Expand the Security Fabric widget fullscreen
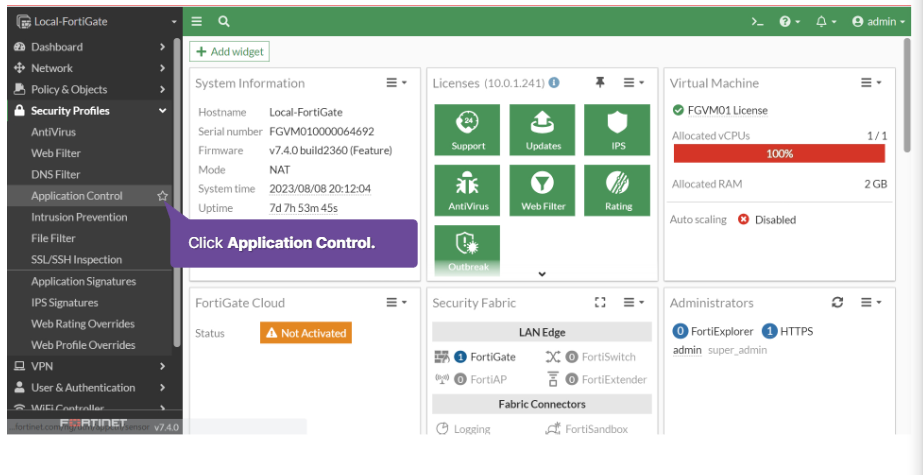 click(600, 303)
